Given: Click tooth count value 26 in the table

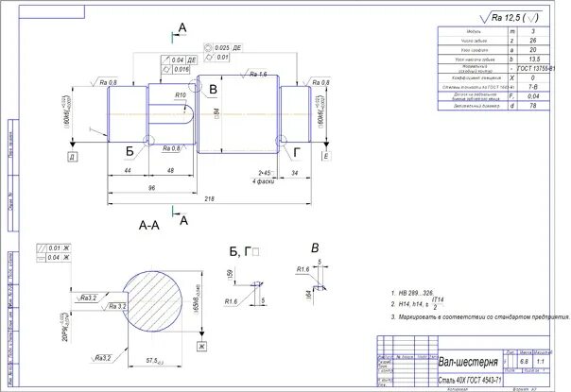Looking at the screenshot, I should tap(533, 41).
